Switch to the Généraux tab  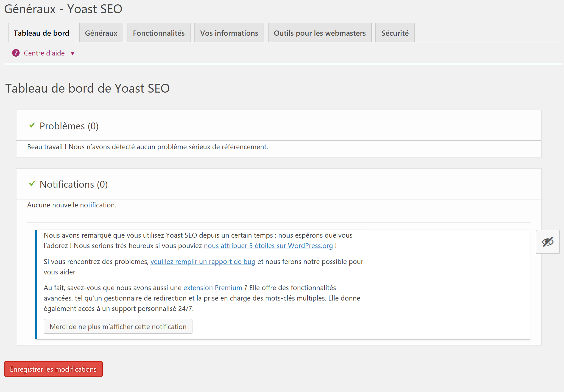pos(101,33)
